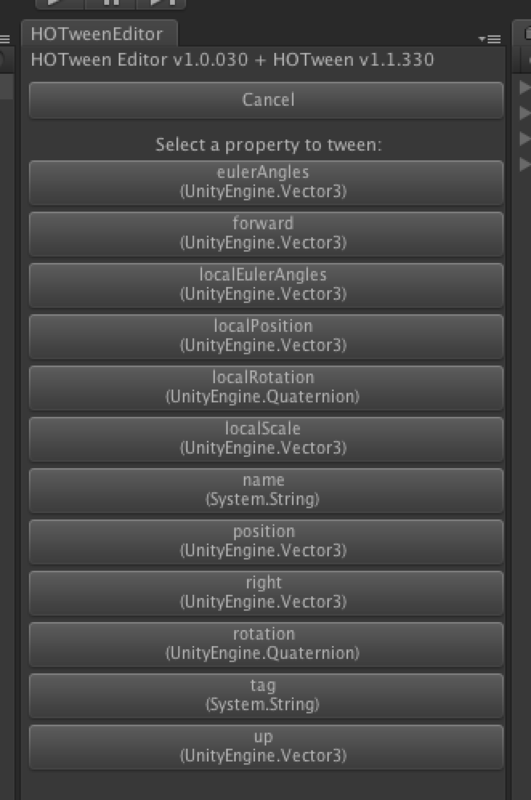Screen dimensions: 531x800
Task: Select localEulerAngles property to tween
Action: click(266, 285)
